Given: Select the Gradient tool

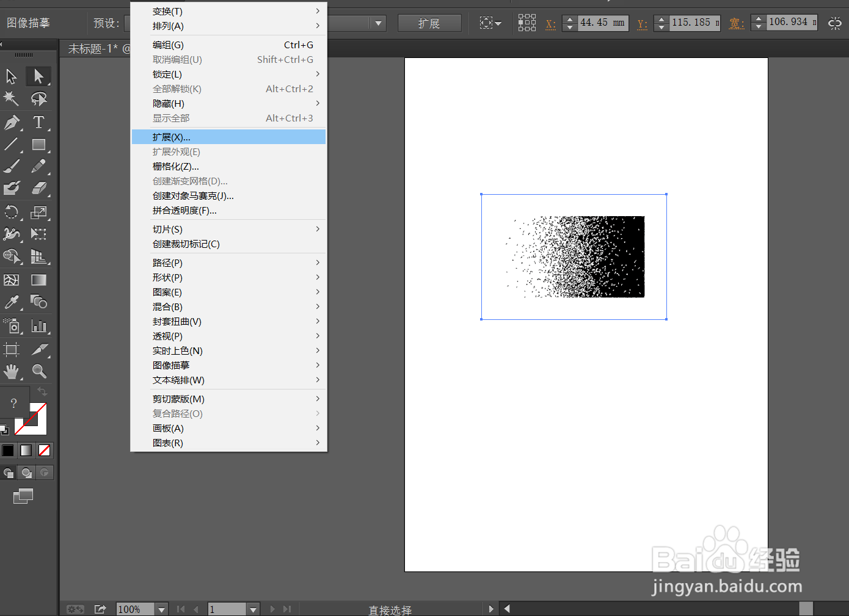Looking at the screenshot, I should [x=38, y=280].
